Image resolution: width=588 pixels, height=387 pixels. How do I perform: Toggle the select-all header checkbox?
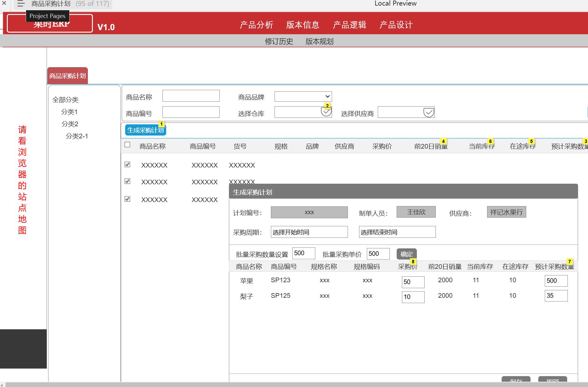pos(127,145)
